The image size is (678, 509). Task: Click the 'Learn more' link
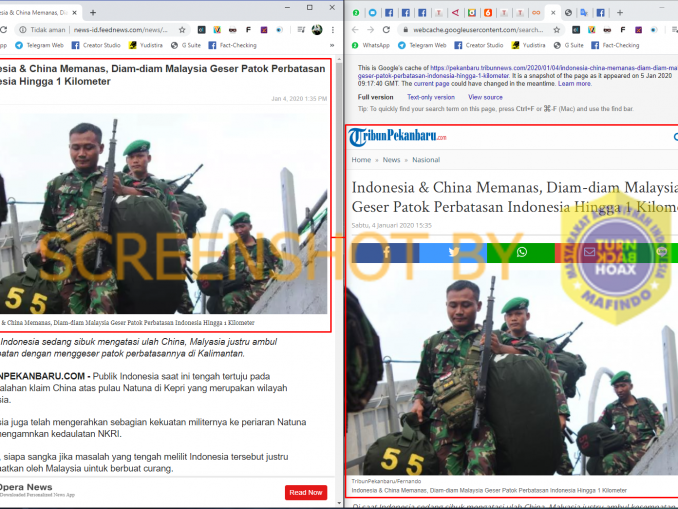pos(574,83)
